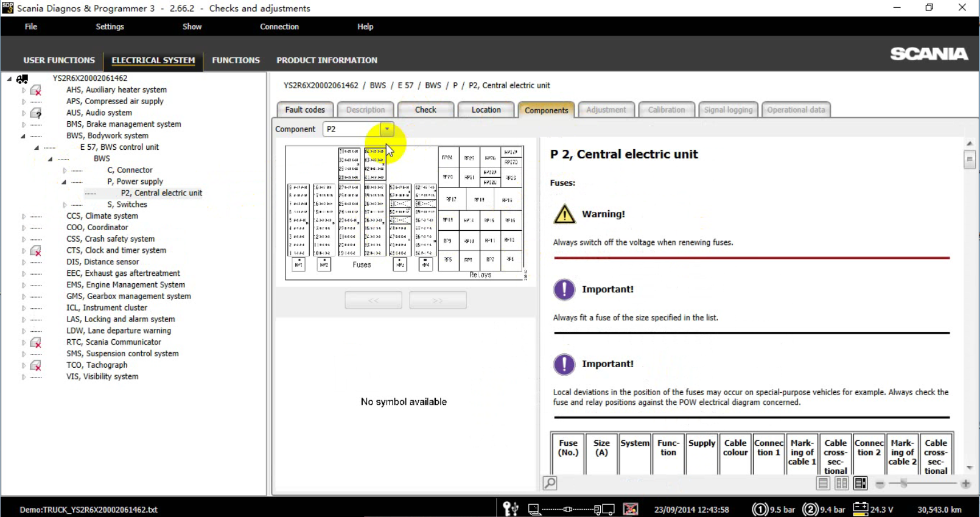Select VIS, Visibility system in tree
The height and width of the screenshot is (517, 980).
pyautogui.click(x=102, y=377)
